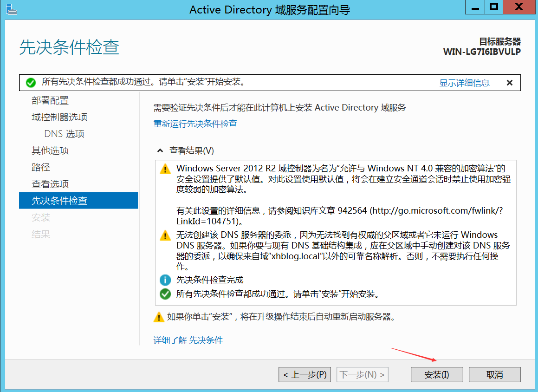The height and width of the screenshot is (392, 538).
Task: Click server name WIN-LG7I6IBVULP
Action: pyautogui.click(x=482, y=52)
